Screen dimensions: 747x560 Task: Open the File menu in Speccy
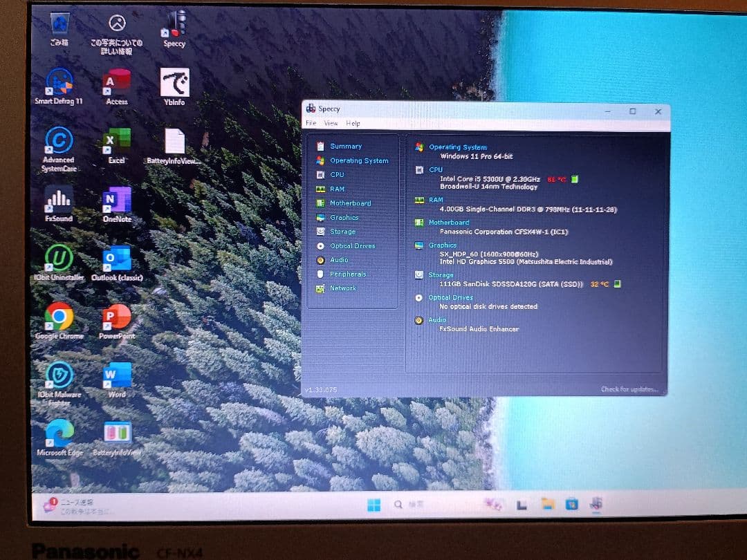[311, 123]
